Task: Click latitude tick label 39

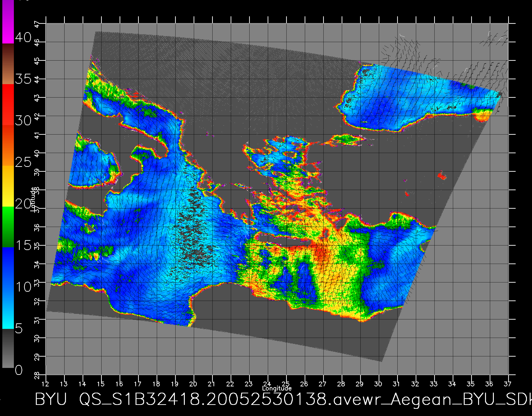Action: [37, 172]
